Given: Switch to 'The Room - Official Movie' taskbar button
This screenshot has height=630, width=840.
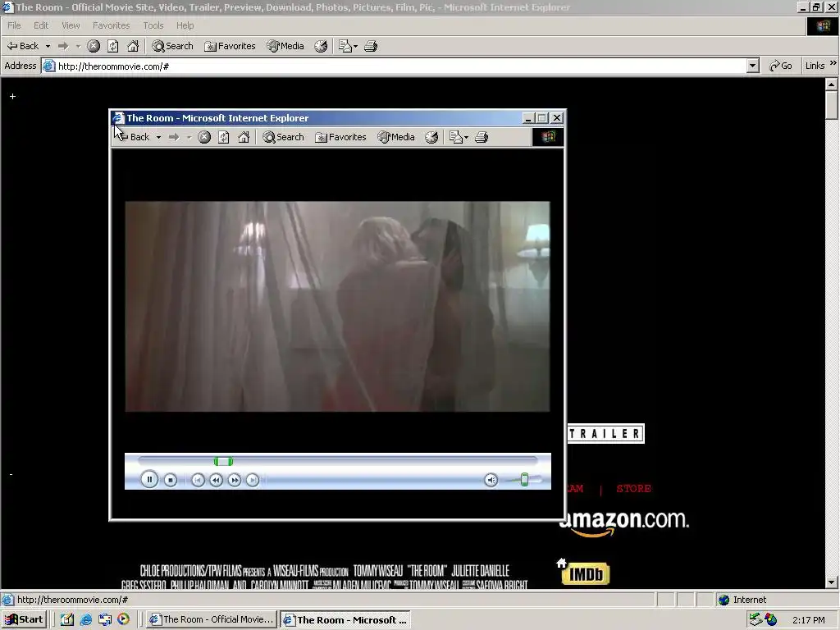Looking at the screenshot, I should tap(212, 619).
